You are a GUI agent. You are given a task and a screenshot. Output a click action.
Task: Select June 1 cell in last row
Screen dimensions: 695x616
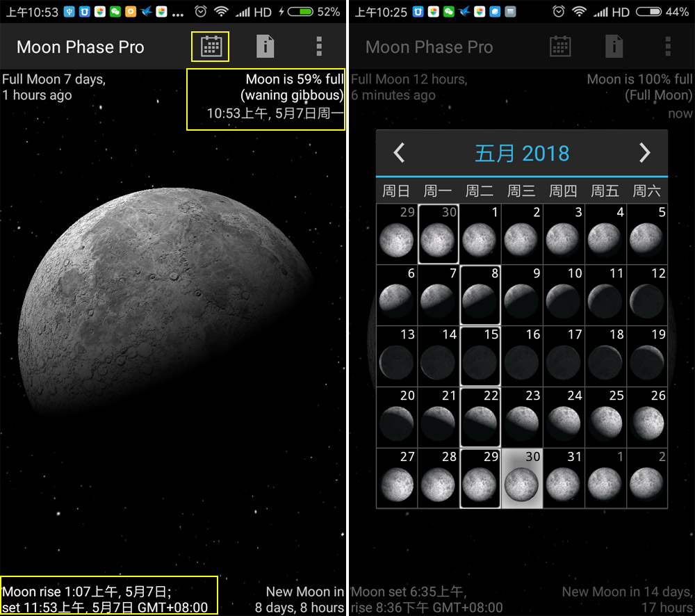tap(605, 478)
